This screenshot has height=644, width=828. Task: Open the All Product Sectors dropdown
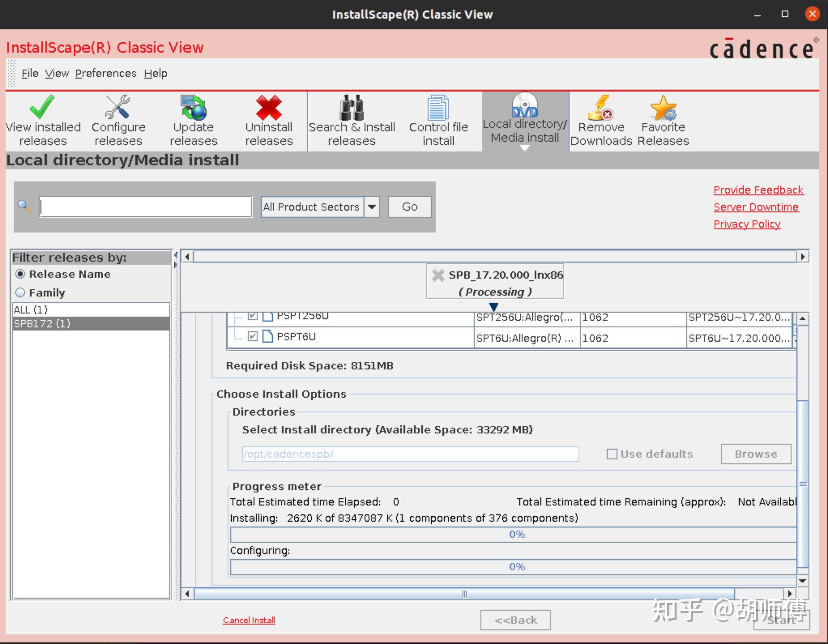(371, 207)
